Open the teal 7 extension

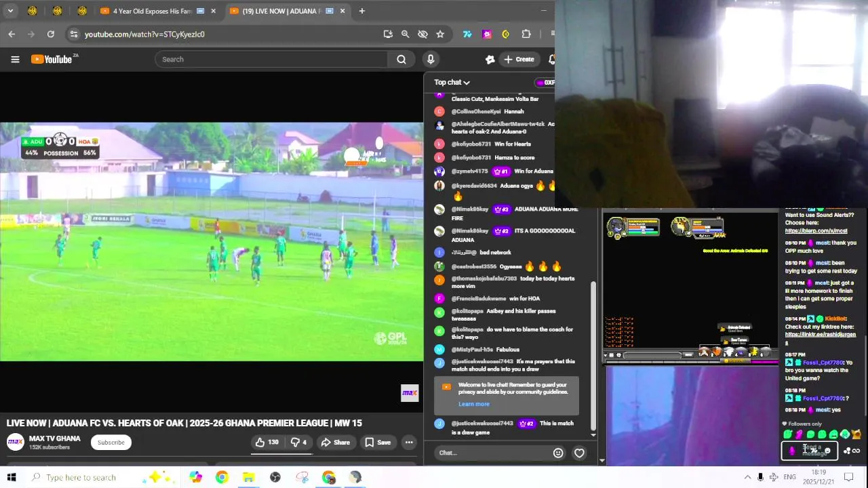click(x=467, y=34)
